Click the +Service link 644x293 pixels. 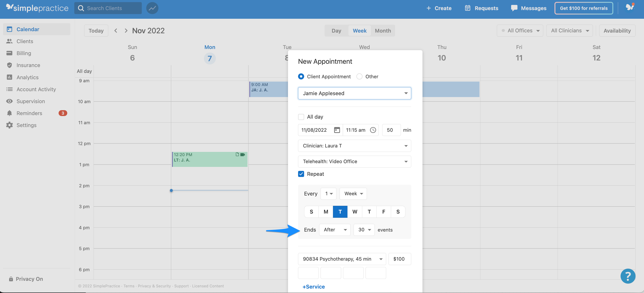[x=314, y=286]
